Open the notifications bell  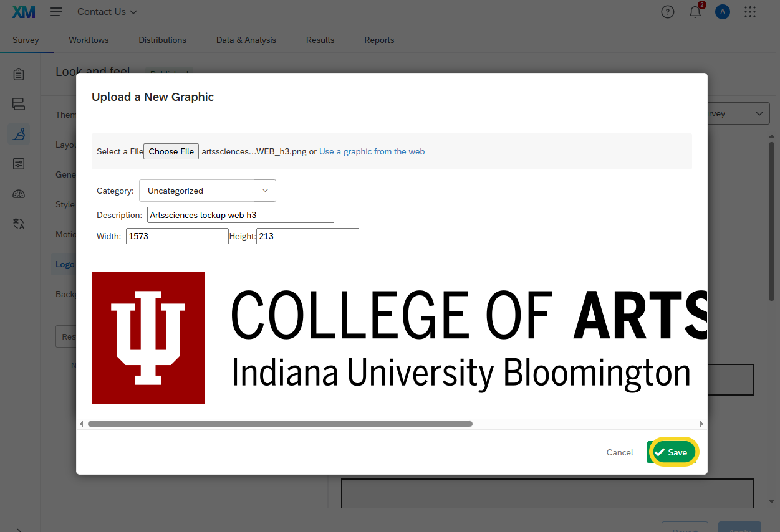[x=695, y=12]
